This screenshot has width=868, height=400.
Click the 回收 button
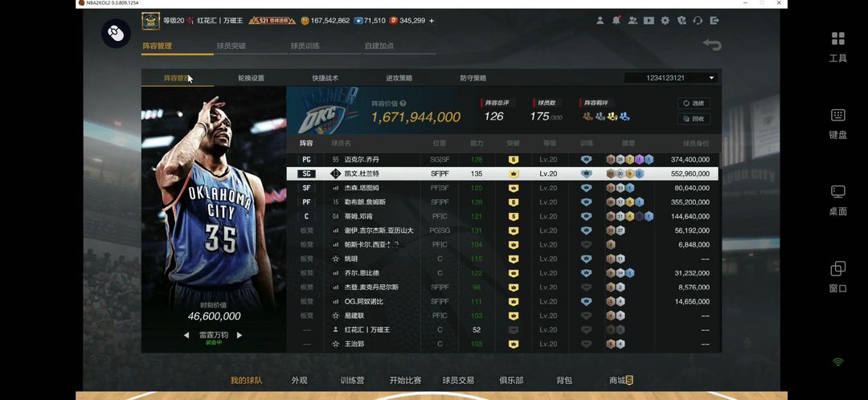(x=694, y=118)
